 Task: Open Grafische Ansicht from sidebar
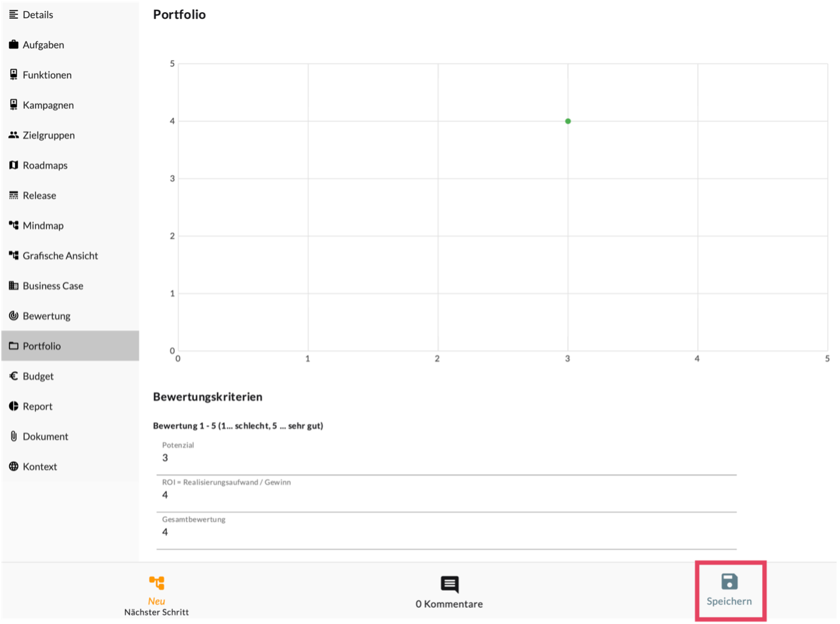point(60,256)
